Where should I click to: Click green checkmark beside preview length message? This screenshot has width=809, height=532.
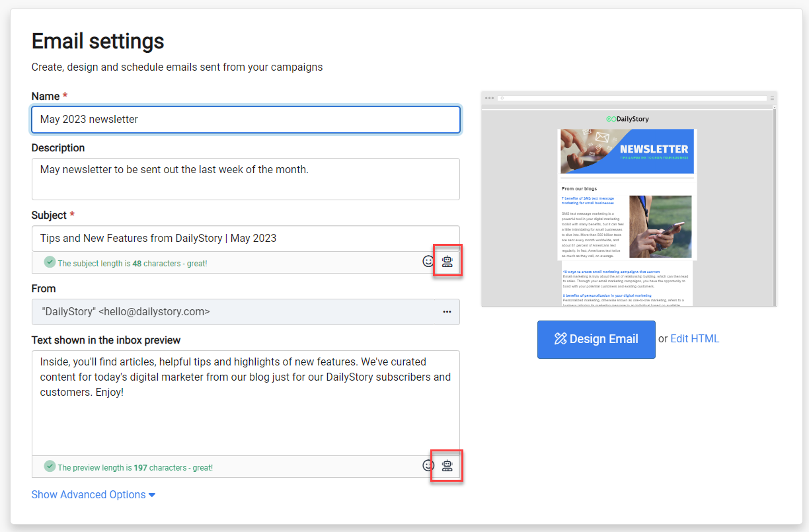click(x=50, y=467)
